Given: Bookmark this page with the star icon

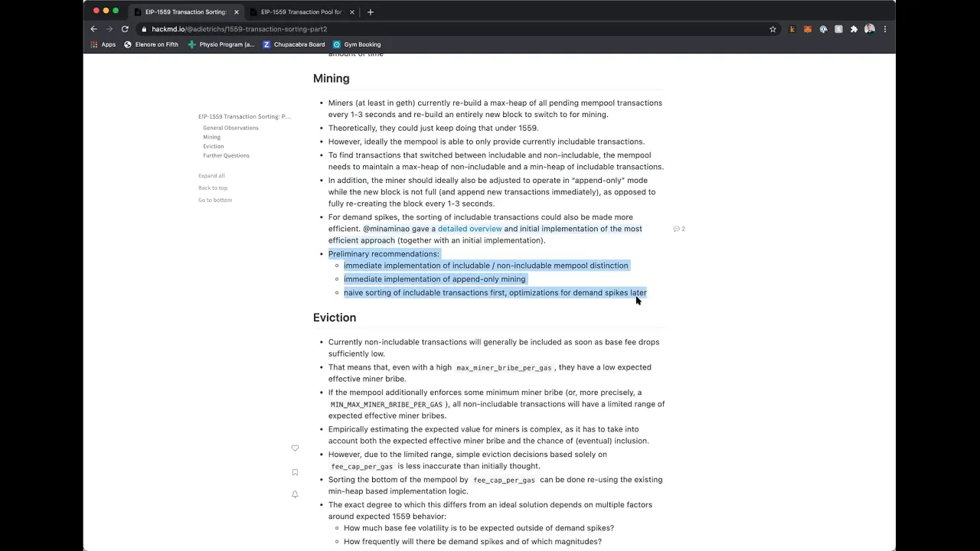Looking at the screenshot, I should pyautogui.click(x=773, y=29).
